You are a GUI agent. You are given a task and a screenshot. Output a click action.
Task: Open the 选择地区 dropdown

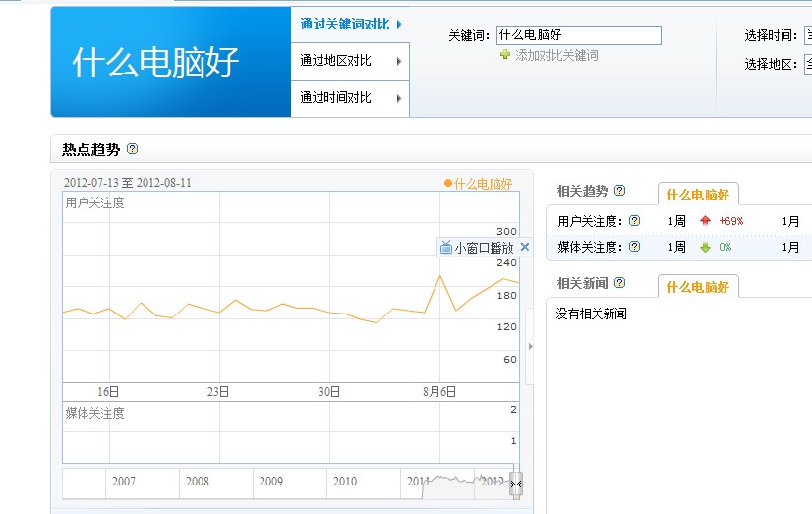tap(807, 65)
